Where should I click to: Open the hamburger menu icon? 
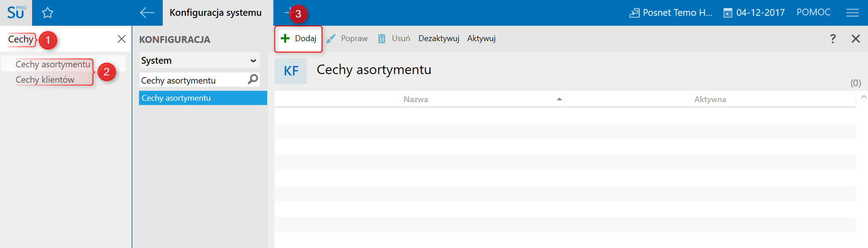point(852,13)
